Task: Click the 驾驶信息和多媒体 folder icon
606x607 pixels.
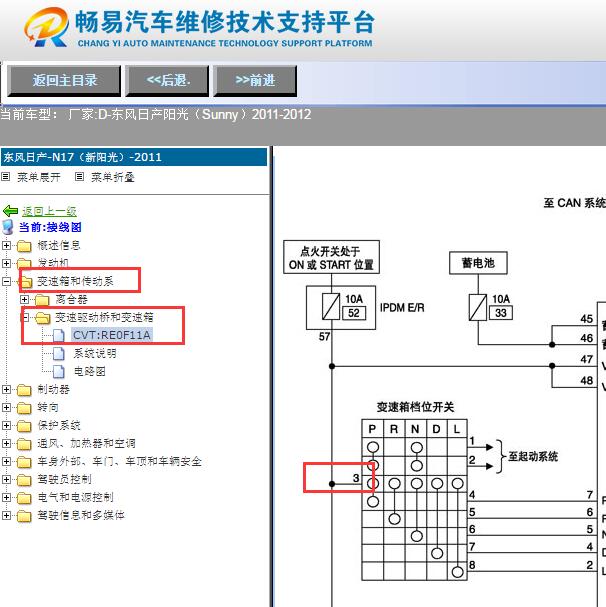Action: point(24,516)
